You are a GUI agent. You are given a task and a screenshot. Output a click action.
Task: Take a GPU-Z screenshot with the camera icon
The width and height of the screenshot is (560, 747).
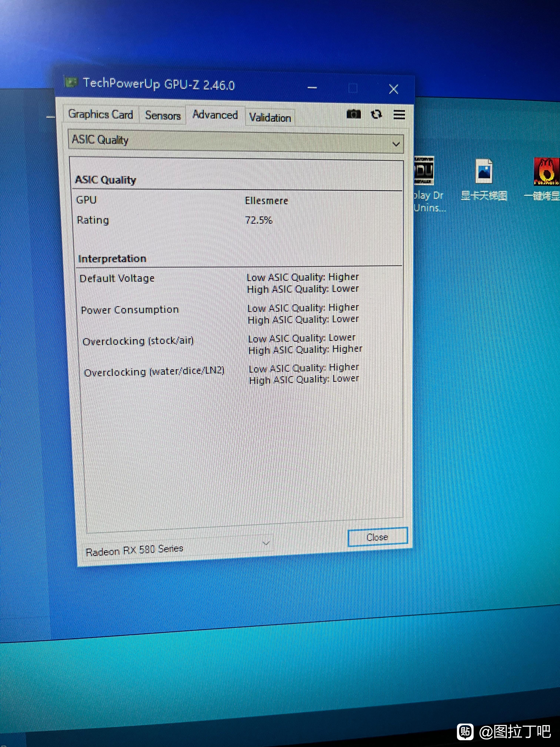[x=353, y=114]
